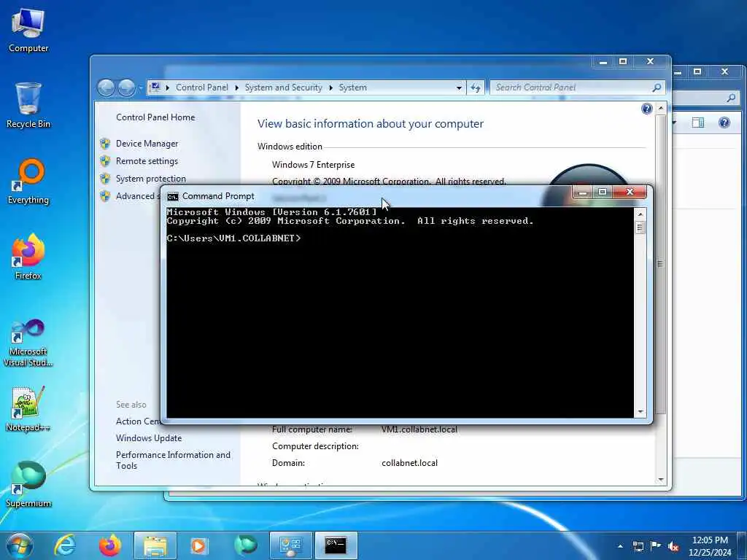This screenshot has width=747, height=560.
Task: Refresh the Control Panel address bar
Action: coord(476,88)
